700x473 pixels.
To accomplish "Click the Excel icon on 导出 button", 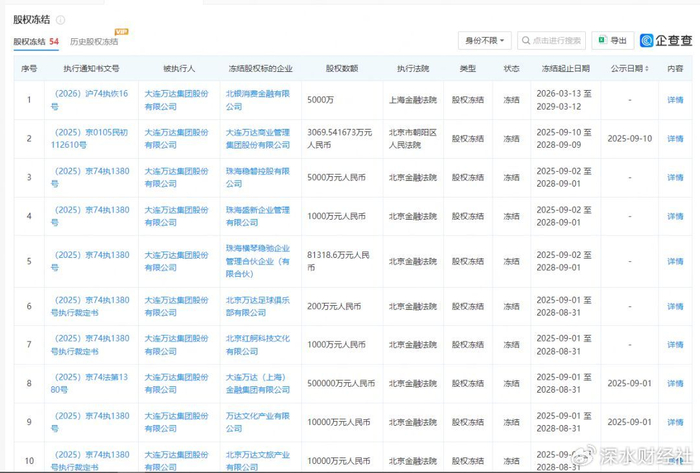I will tap(602, 40).
